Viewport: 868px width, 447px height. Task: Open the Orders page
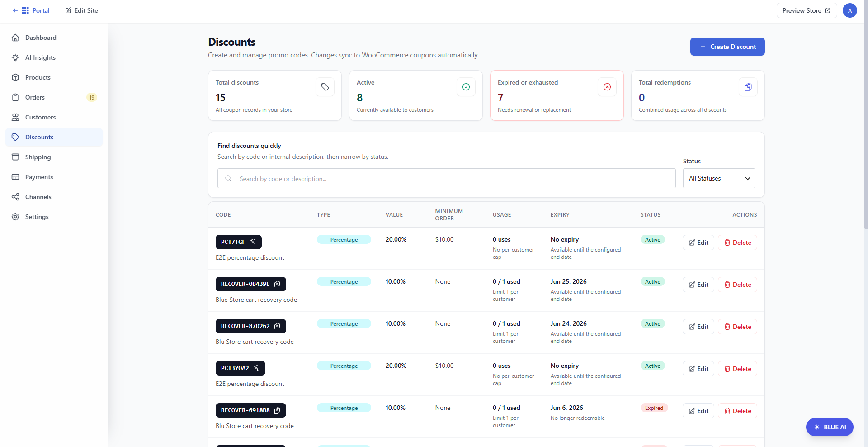coord(54,97)
